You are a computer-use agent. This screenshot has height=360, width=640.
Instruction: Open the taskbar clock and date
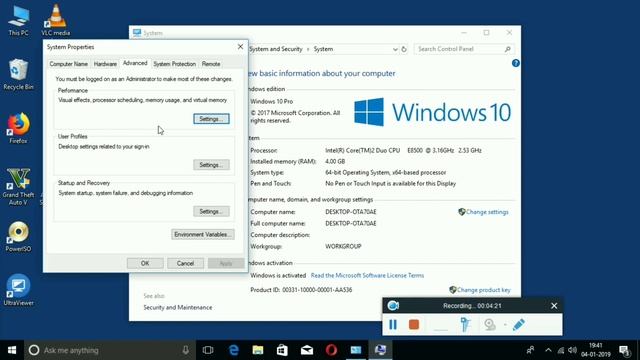point(596,350)
